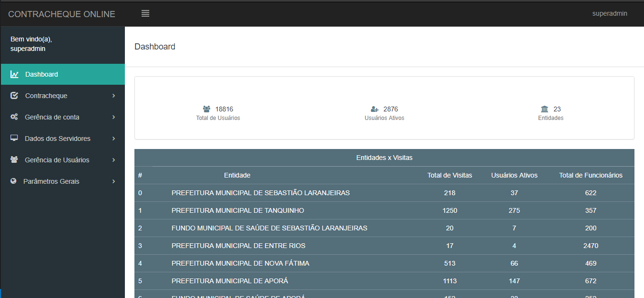Click the 18816 total users value
Image resolution: width=644 pixels, height=298 pixels.
pyautogui.click(x=224, y=109)
